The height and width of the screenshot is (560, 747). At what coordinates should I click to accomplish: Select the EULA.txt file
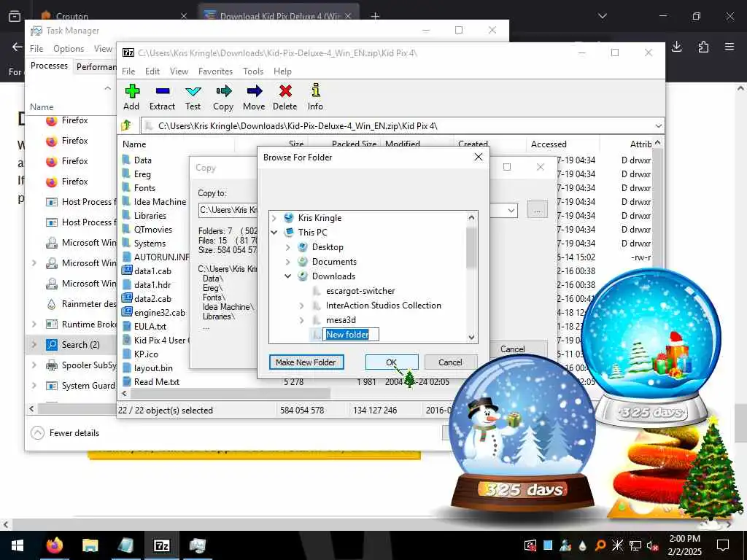pos(150,326)
